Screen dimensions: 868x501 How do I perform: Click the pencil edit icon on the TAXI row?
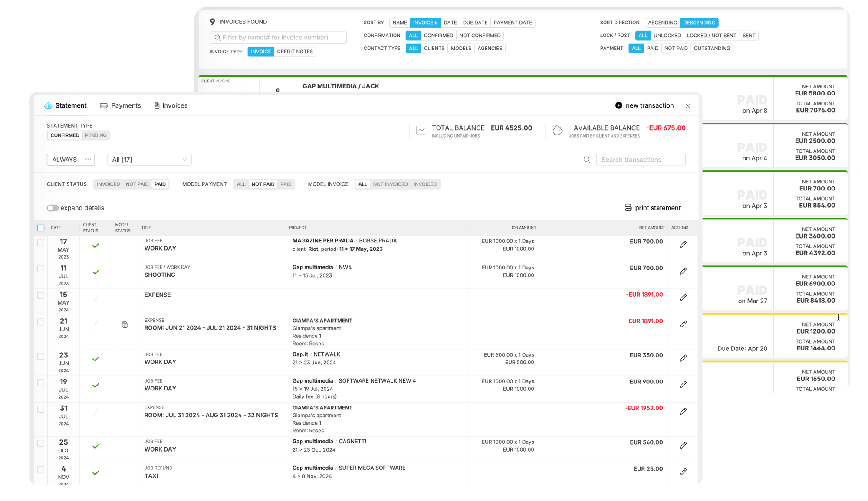click(683, 472)
